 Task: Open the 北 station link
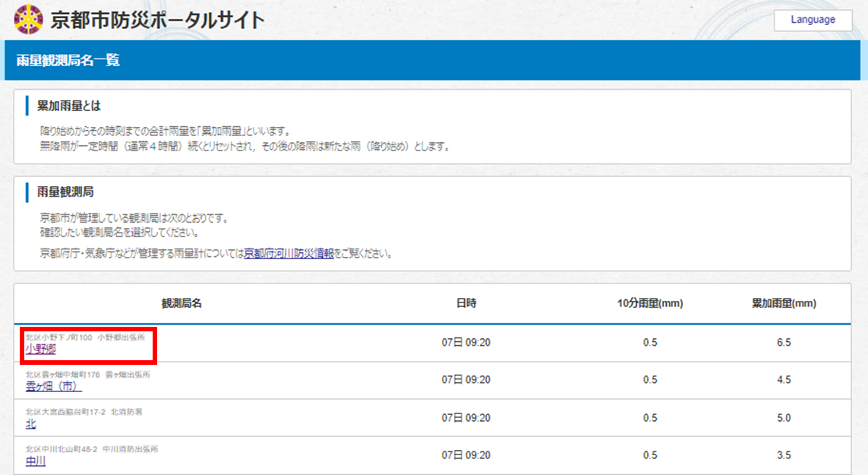[31, 424]
